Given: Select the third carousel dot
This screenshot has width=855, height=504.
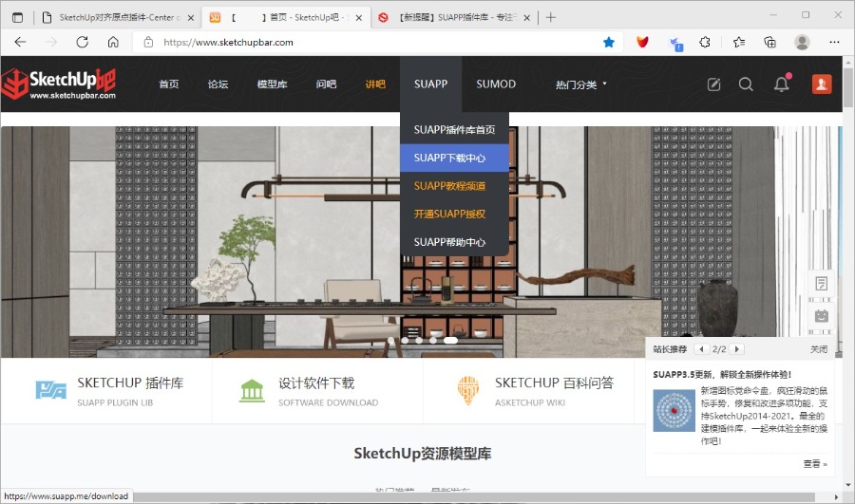Looking at the screenshot, I should 419,340.
